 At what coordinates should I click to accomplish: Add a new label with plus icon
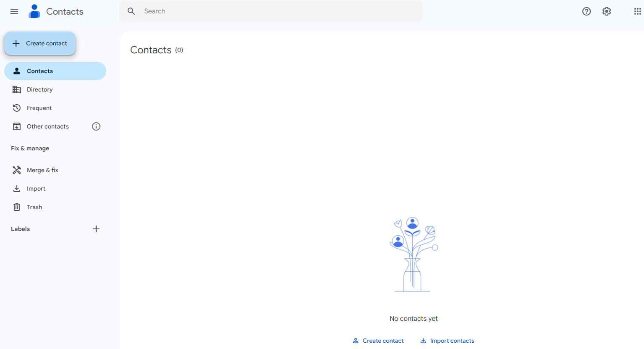[96, 229]
